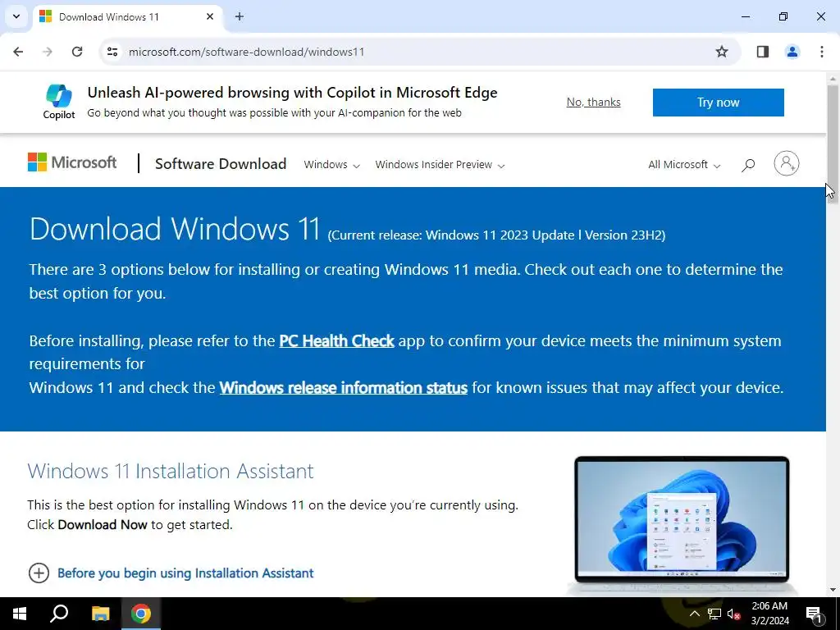The height and width of the screenshot is (630, 840).
Task: Expand Before you begin using Installation Assistant
Action: [171, 573]
